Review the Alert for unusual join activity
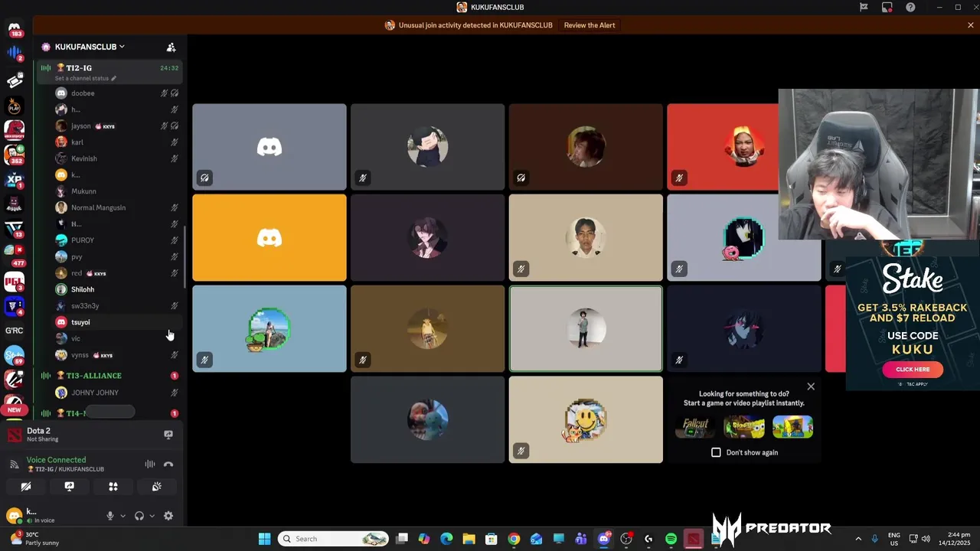 pos(590,25)
